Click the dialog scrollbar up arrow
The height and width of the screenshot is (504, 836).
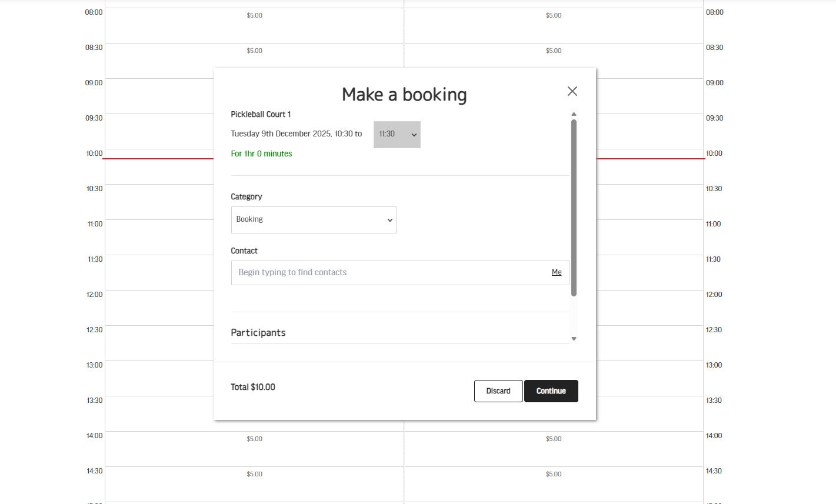point(574,114)
